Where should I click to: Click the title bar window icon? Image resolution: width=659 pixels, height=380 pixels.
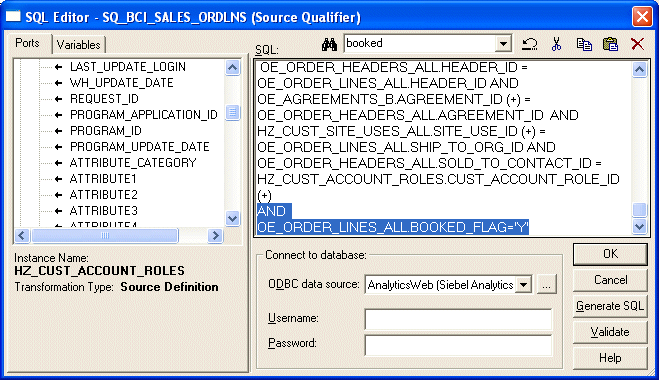pyautogui.click(x=13, y=16)
